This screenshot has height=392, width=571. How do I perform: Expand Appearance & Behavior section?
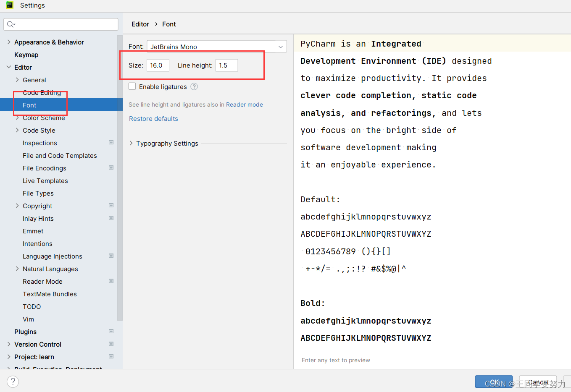click(x=9, y=42)
